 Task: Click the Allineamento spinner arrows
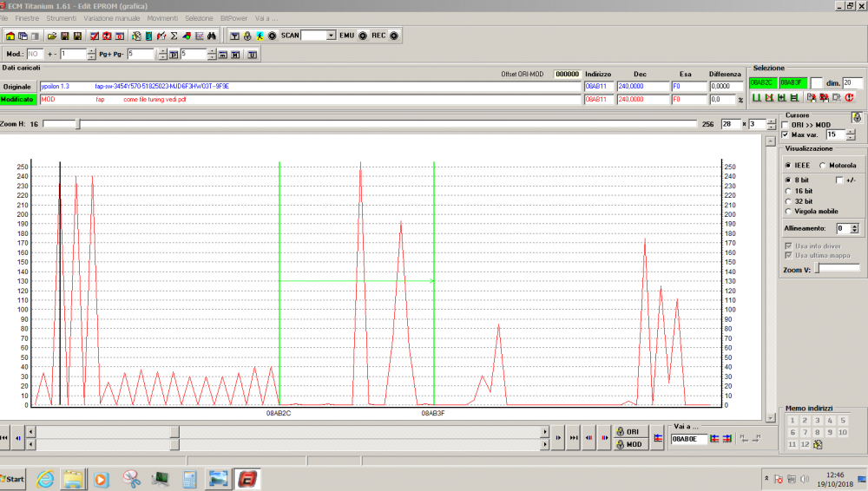855,228
